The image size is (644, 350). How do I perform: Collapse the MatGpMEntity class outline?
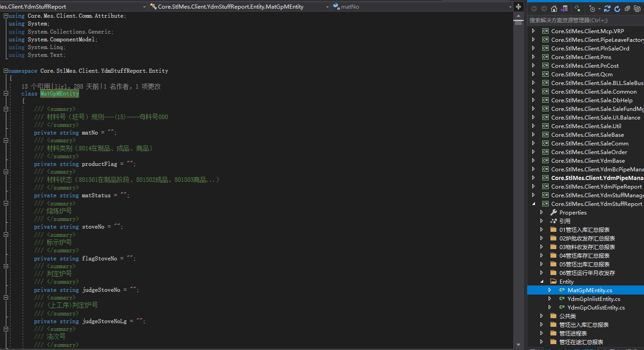[x=6, y=93]
